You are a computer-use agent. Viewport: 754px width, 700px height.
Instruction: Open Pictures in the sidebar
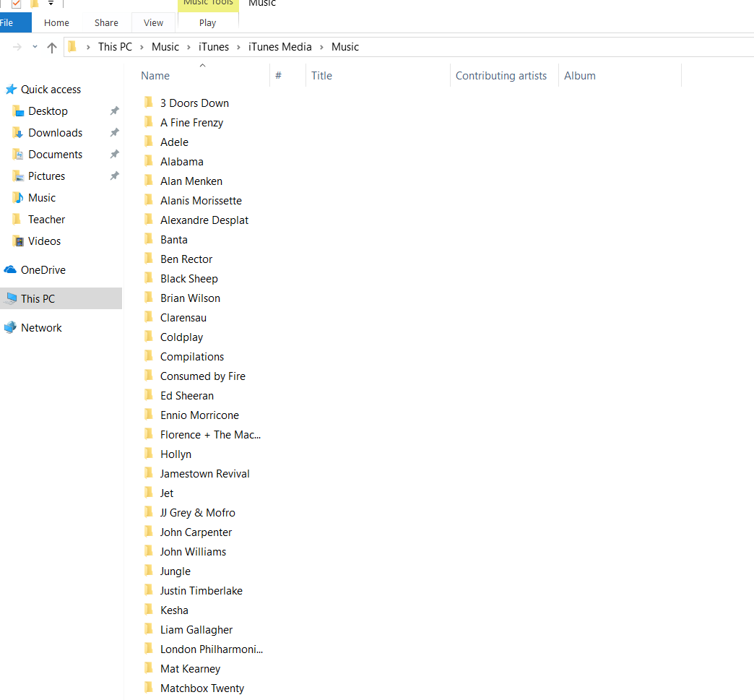tap(46, 176)
